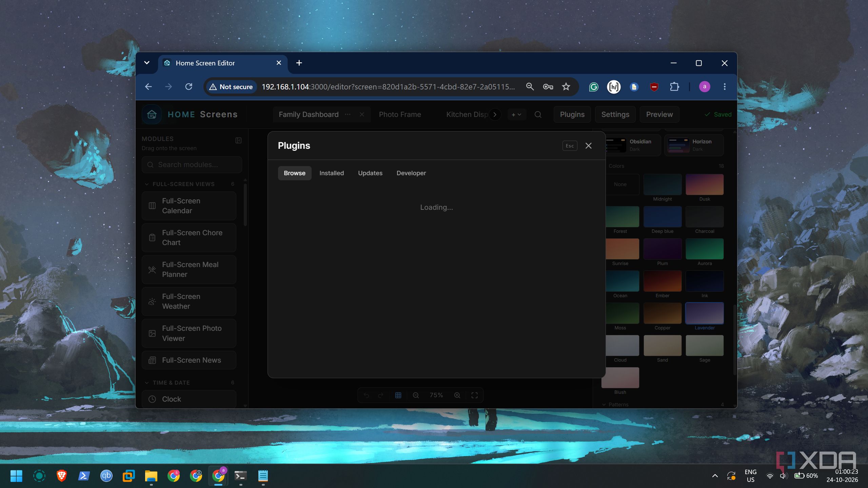Focus the Search modules field

click(x=192, y=165)
